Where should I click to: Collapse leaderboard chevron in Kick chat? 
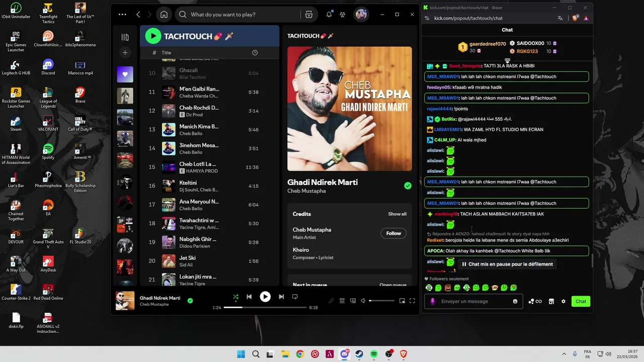coord(507,61)
